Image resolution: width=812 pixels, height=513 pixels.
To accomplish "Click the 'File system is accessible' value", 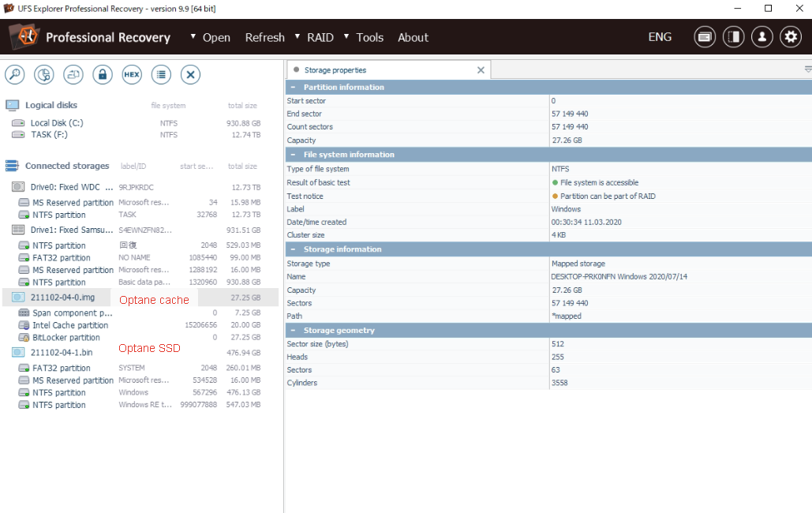I will pyautogui.click(x=599, y=182).
